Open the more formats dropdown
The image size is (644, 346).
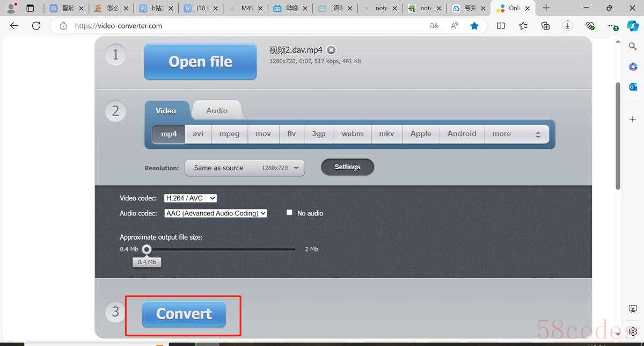pyautogui.click(x=517, y=134)
